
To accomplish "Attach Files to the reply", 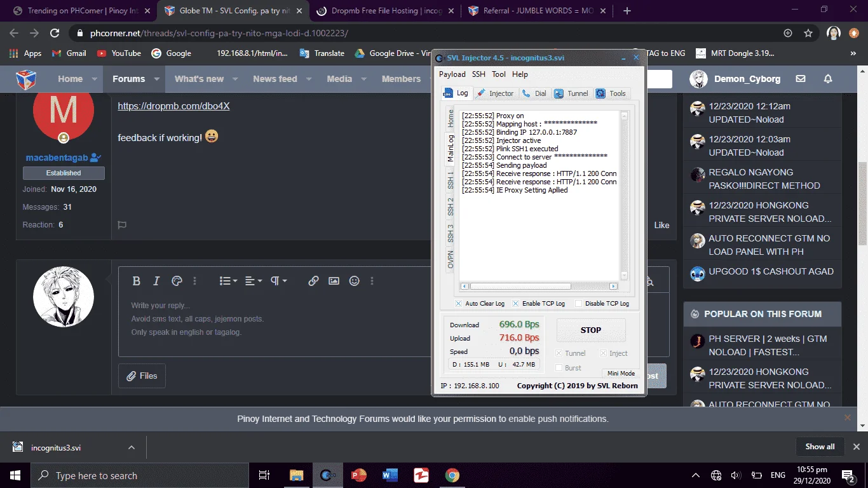I will click(x=142, y=376).
